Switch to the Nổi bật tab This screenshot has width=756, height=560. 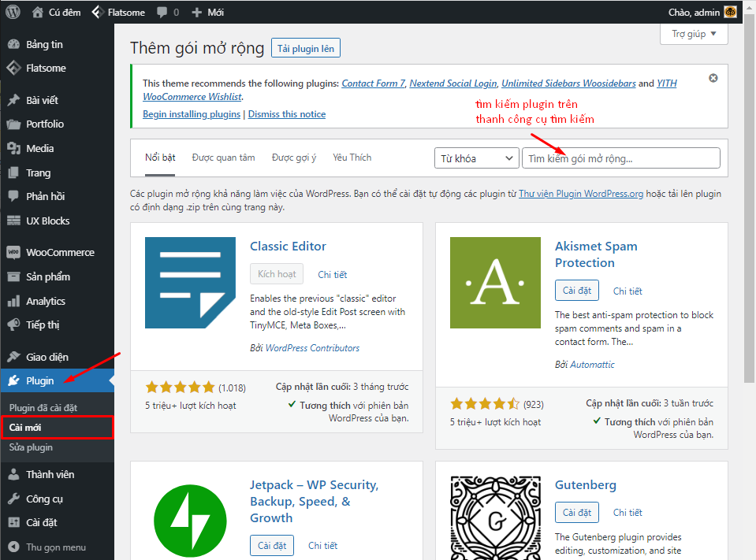pos(160,158)
